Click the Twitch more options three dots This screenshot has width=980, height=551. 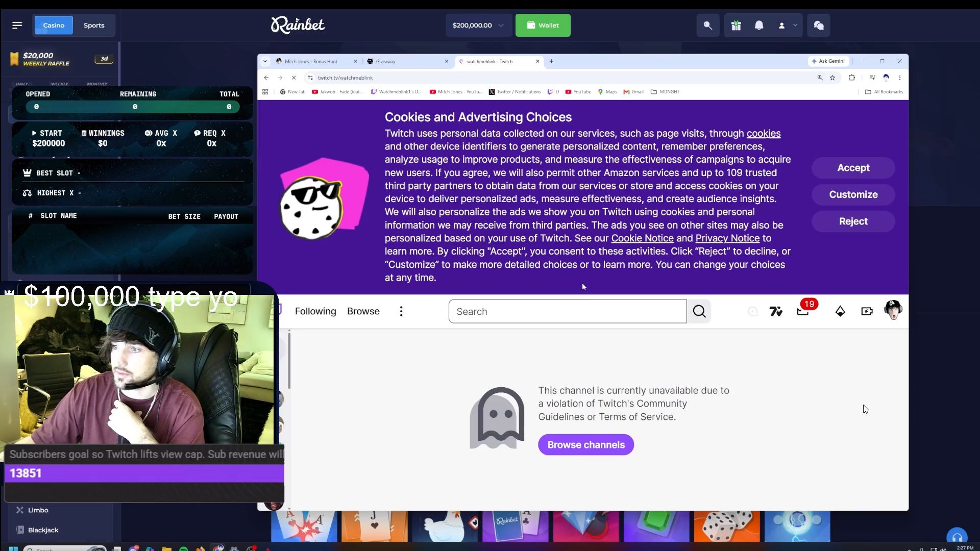pyautogui.click(x=401, y=311)
